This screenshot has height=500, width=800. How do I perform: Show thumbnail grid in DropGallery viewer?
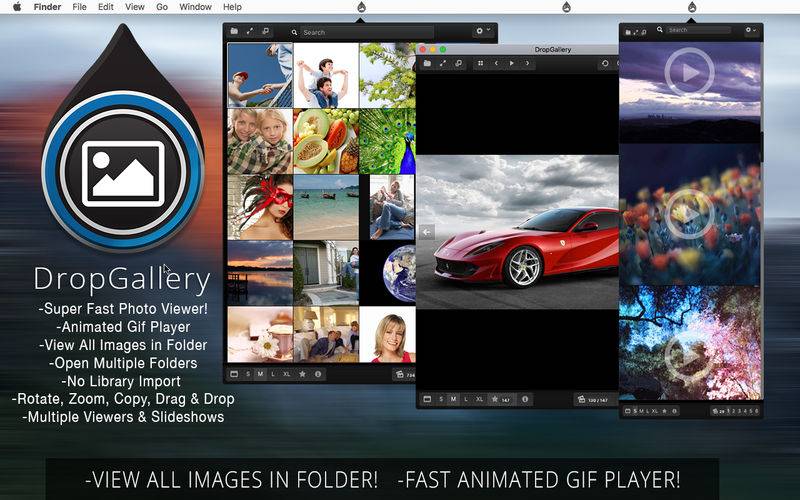(480, 63)
